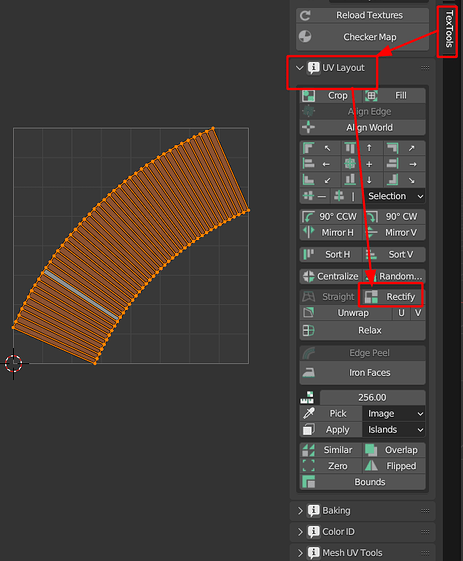Align selection to right edge
The image size is (463, 561).
(x=404, y=164)
